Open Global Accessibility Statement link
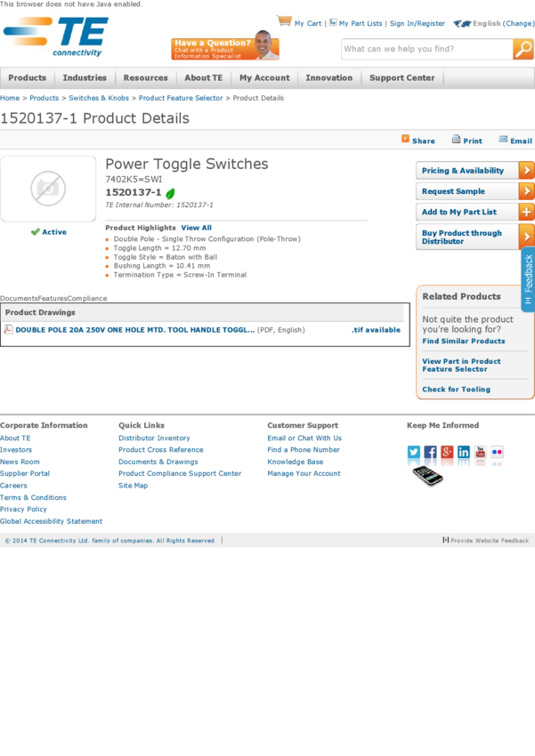535x756 pixels. pos(51,521)
